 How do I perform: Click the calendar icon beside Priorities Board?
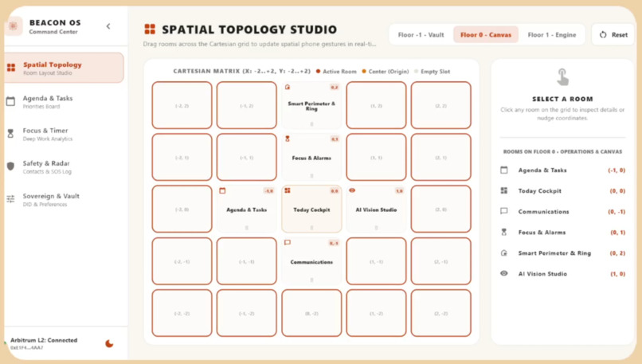pyautogui.click(x=10, y=101)
